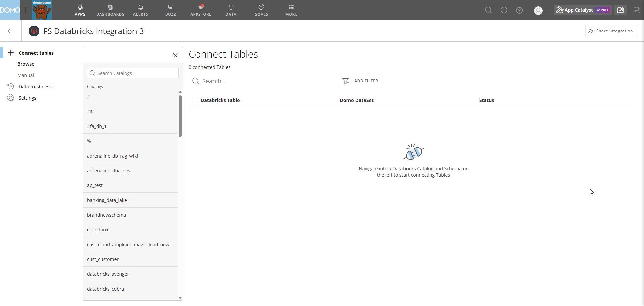Click the Settings gear icon
This screenshot has width=644, height=306.
(11, 98)
